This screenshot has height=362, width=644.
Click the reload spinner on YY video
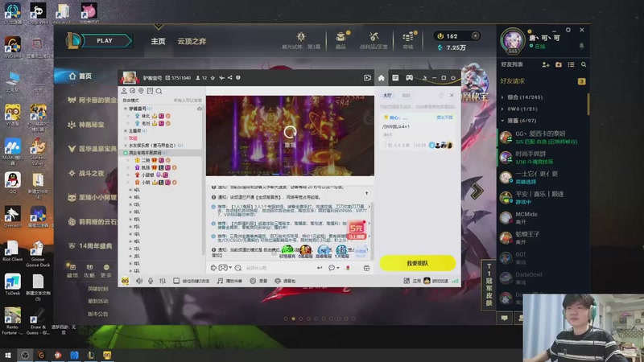coord(290,132)
